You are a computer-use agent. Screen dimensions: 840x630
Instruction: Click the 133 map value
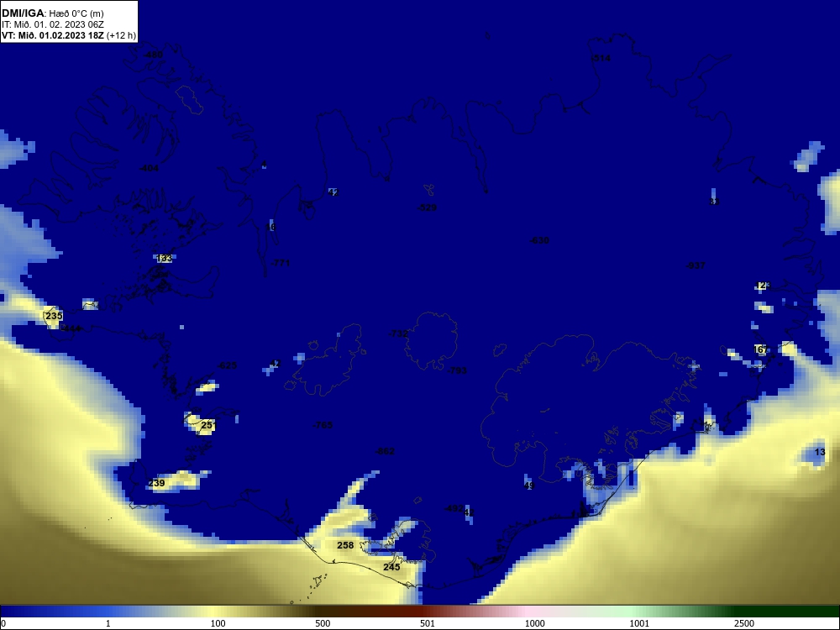(x=165, y=258)
